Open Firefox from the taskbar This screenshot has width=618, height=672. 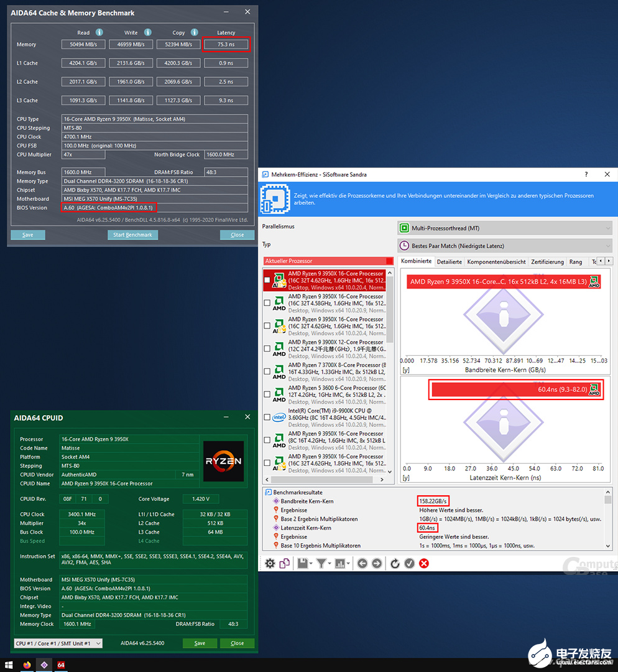pos(27,665)
